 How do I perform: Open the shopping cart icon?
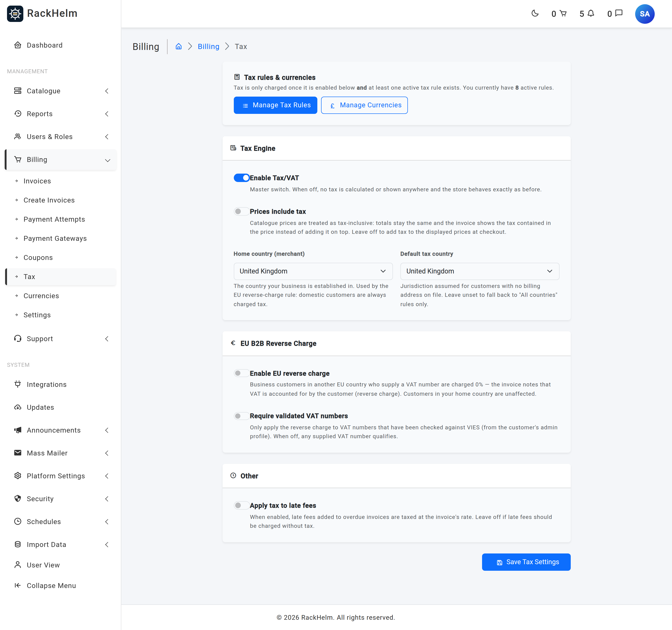[x=563, y=14]
